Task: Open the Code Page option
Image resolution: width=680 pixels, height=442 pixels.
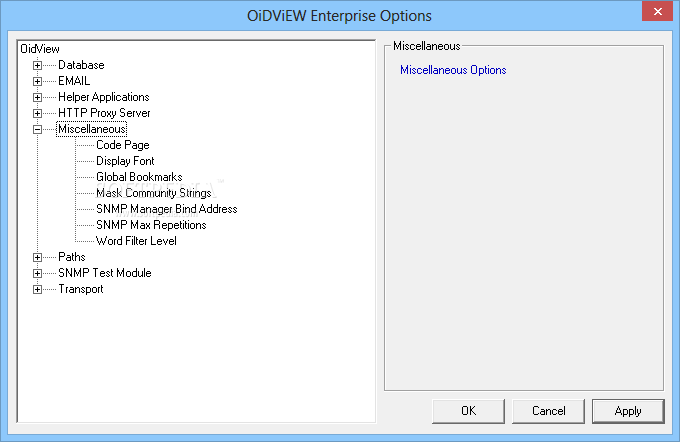Action: click(x=123, y=145)
